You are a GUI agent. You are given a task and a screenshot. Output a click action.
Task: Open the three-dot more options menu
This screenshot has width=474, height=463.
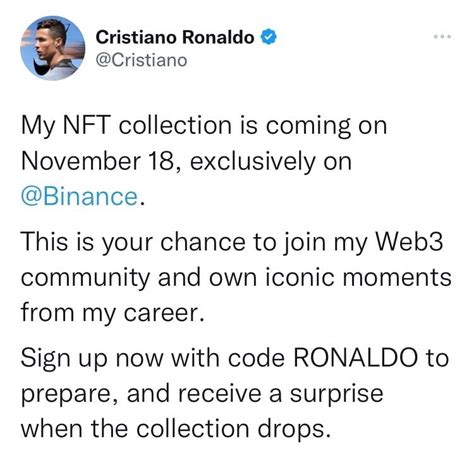(x=442, y=37)
